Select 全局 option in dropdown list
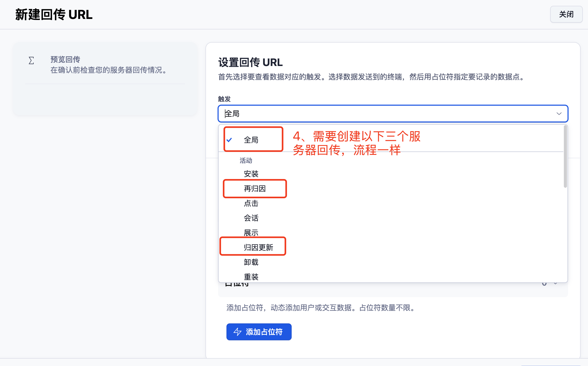The image size is (588, 366). [251, 140]
